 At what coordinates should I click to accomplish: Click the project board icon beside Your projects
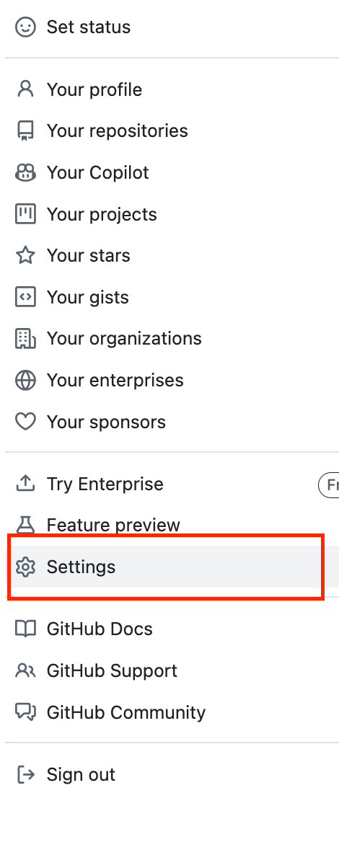25,214
